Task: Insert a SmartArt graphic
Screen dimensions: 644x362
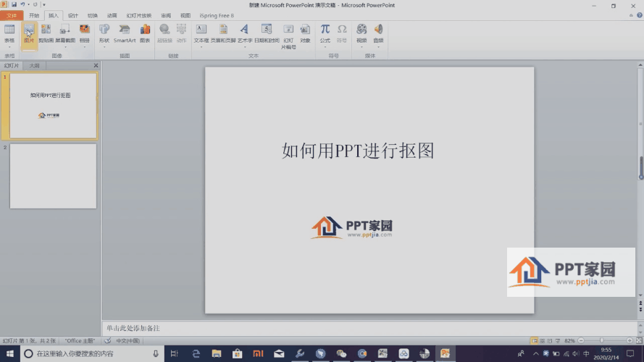Action: [x=125, y=33]
